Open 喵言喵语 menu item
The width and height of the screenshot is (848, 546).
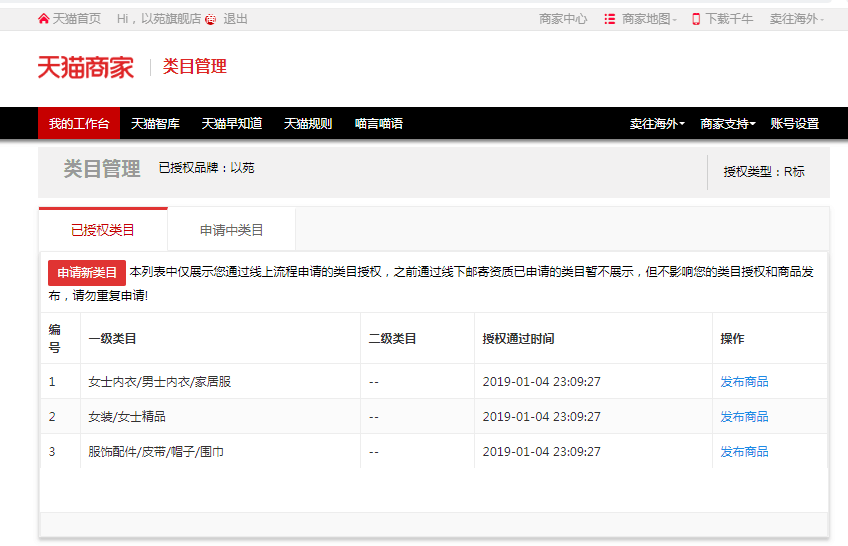(379, 124)
